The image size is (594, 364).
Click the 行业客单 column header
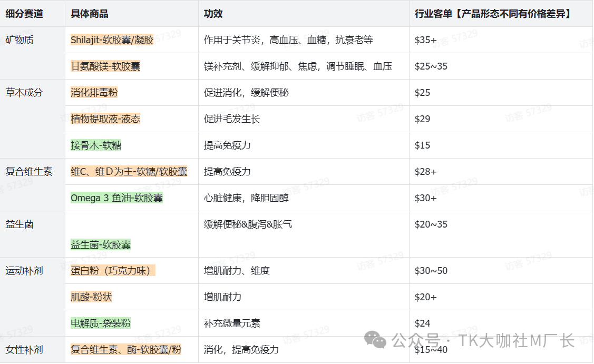tap(493, 14)
